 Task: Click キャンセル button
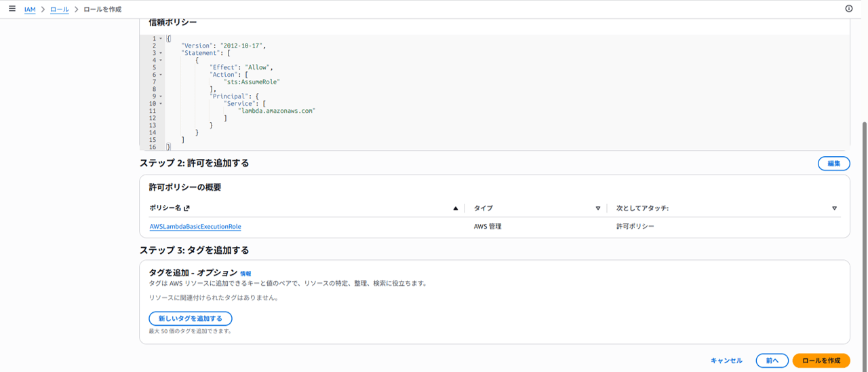click(726, 361)
